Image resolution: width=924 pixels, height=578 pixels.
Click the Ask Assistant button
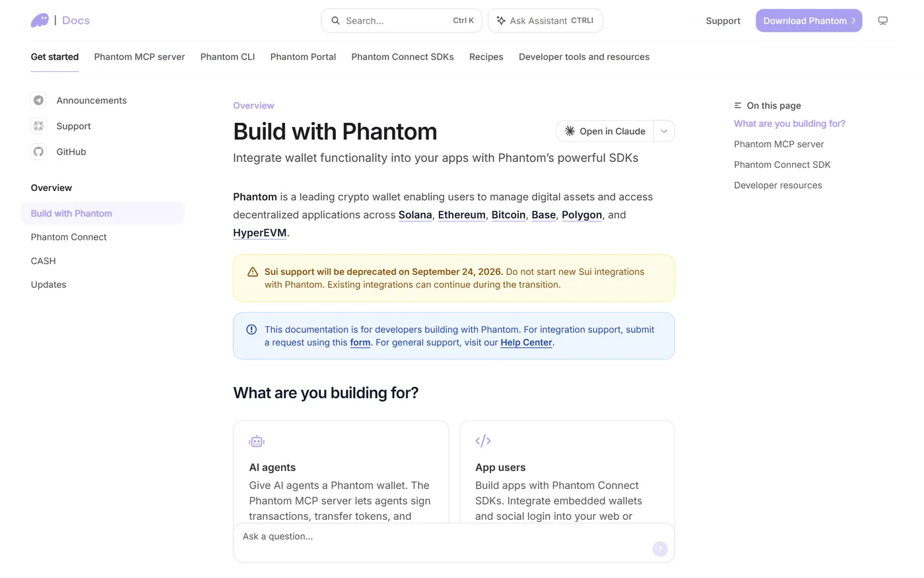(x=545, y=20)
